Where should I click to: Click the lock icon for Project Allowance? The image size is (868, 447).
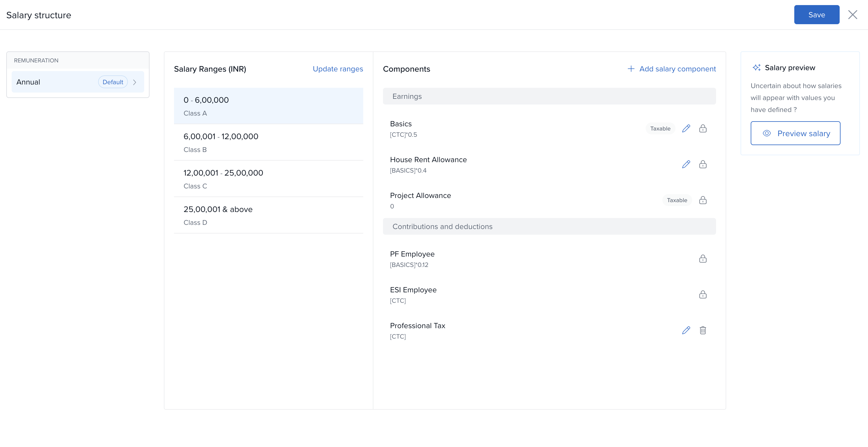coord(703,200)
